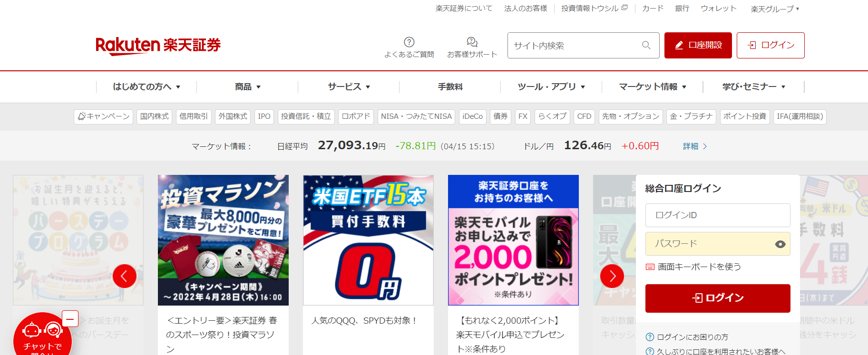Open 楽天証券について link
Viewport: 868px width, 355px height.
pos(464,9)
